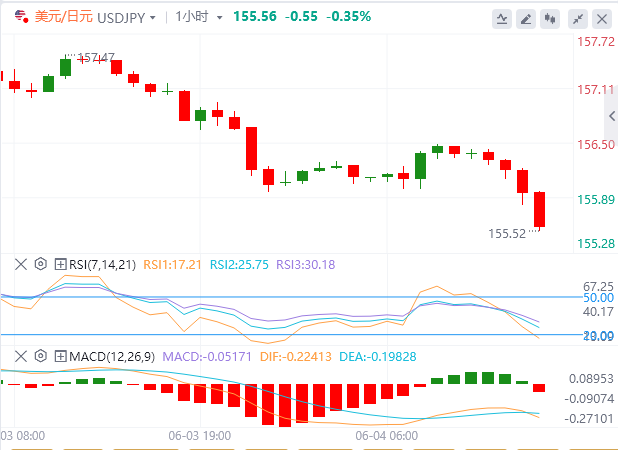This screenshot has height=450, width=618.
Task: Click the RSI 50.00 level label
Action: click(x=598, y=298)
